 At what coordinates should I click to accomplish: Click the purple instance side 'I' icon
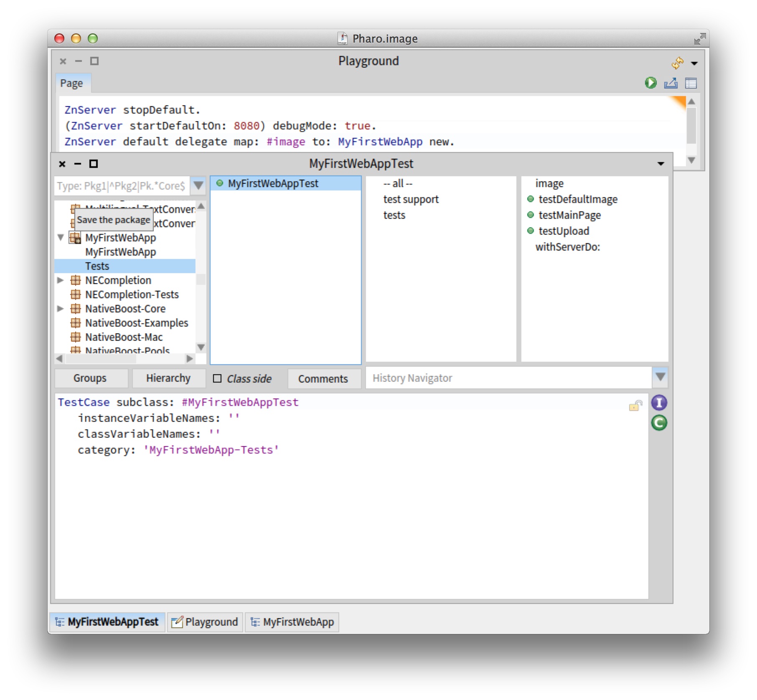pos(659,403)
